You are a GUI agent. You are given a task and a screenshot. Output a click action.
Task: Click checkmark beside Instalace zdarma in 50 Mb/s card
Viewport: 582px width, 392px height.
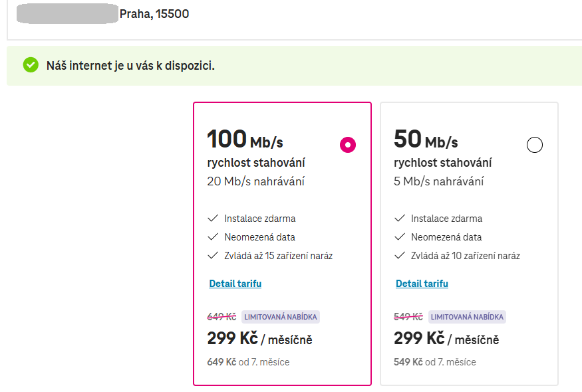coord(399,218)
